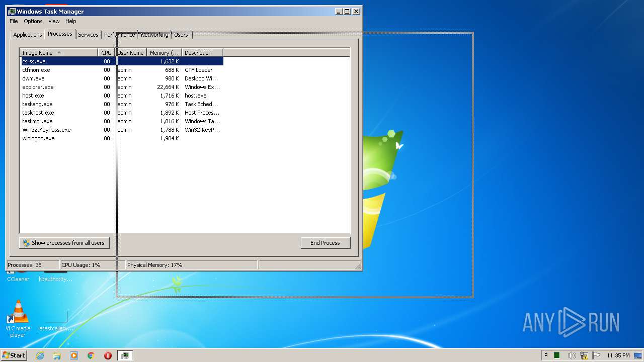
Task: Click End Process button
Action: pyautogui.click(x=325, y=243)
